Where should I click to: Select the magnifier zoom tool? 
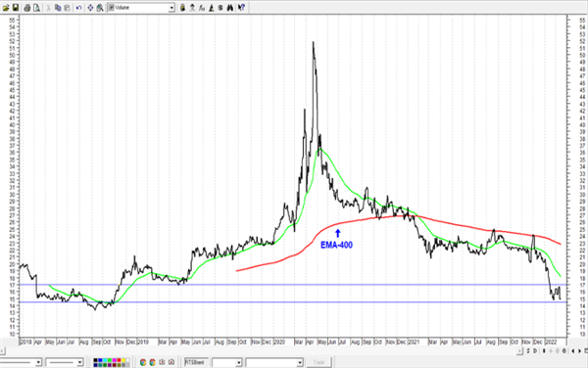tap(100, 8)
